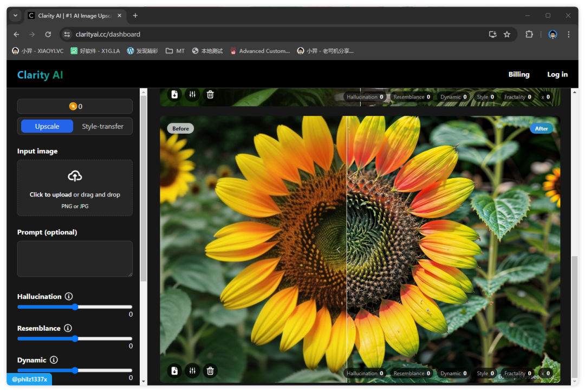Click the Hallucination info icon

point(69,297)
